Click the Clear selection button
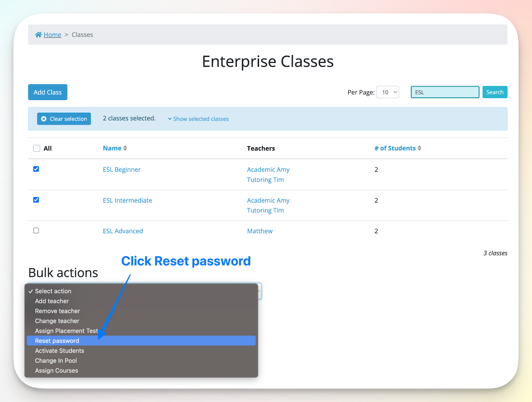Image resolution: width=532 pixels, height=402 pixels. [x=64, y=119]
